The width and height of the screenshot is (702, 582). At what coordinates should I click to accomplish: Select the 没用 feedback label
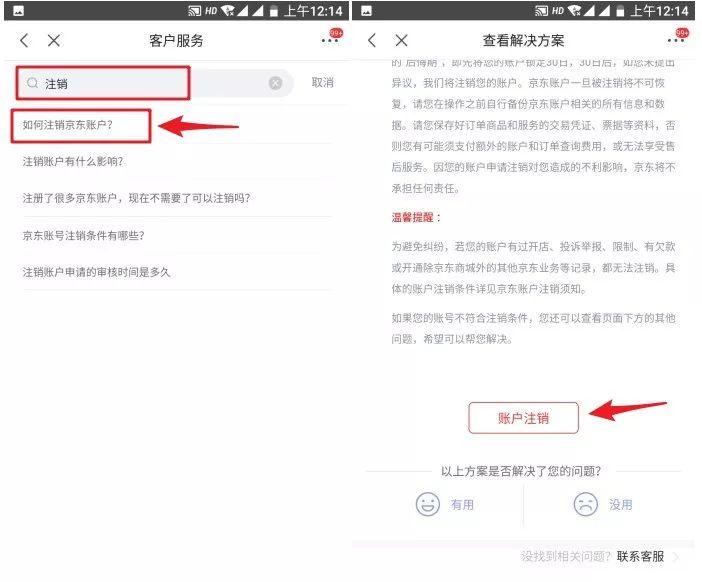621,505
